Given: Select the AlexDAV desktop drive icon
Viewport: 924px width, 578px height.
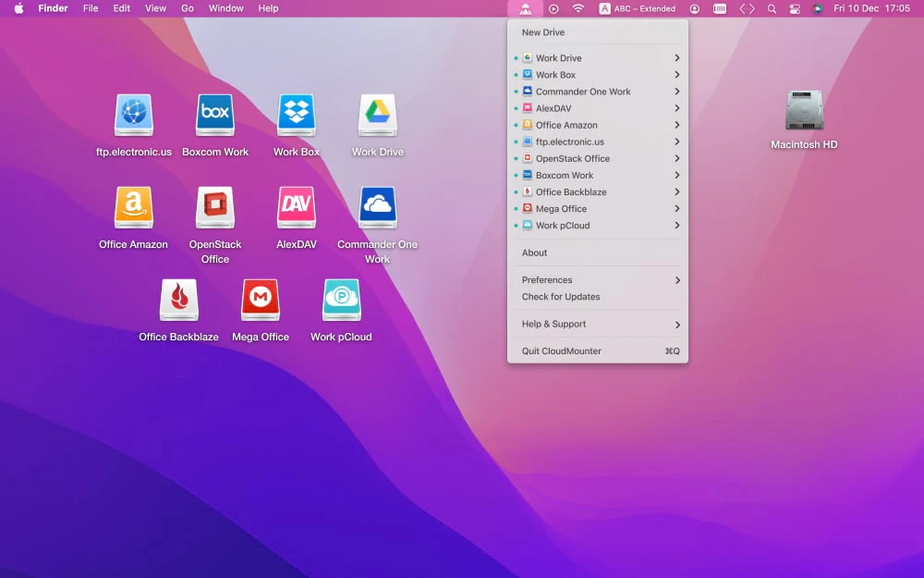Looking at the screenshot, I should click(x=297, y=208).
